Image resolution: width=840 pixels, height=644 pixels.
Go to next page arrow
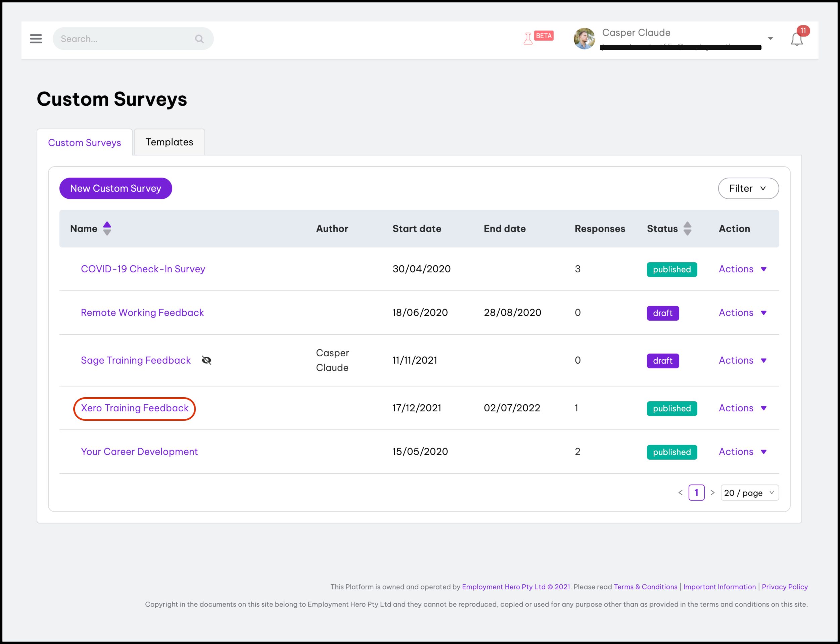point(712,493)
